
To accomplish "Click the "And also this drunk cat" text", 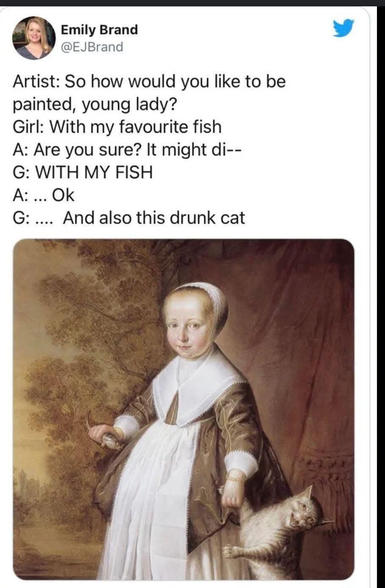I will tap(154, 218).
